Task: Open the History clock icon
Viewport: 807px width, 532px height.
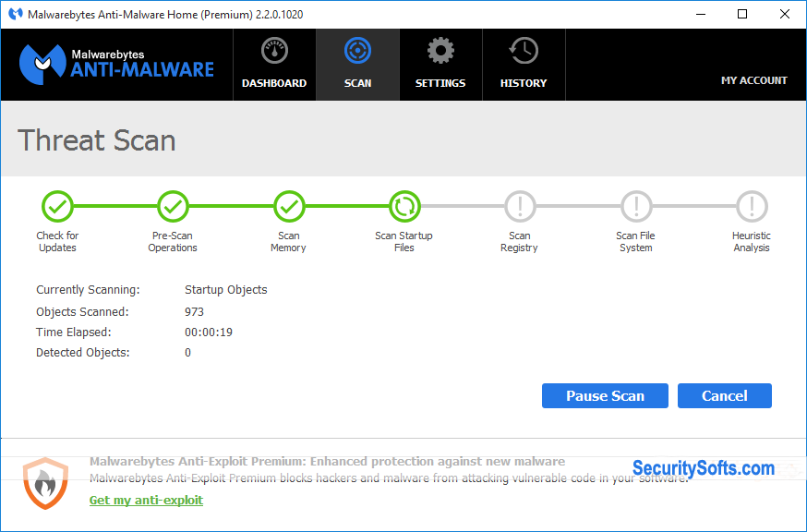Action: (524, 51)
